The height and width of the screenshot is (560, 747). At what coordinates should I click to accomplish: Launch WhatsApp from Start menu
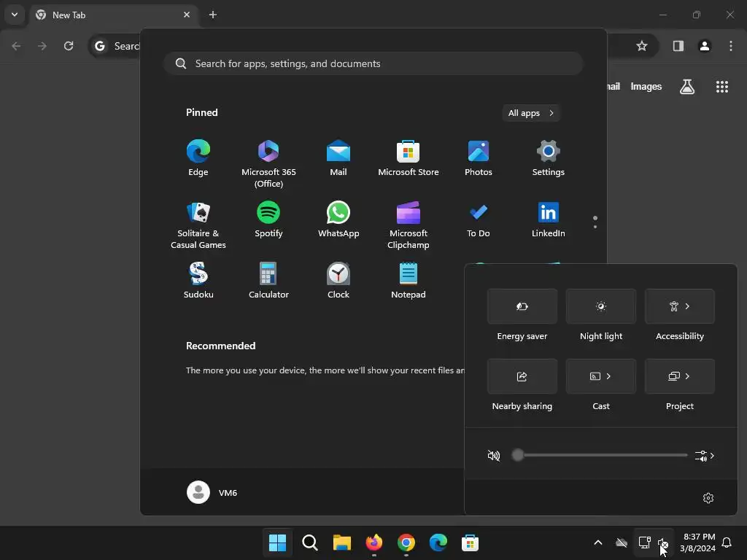(x=338, y=219)
